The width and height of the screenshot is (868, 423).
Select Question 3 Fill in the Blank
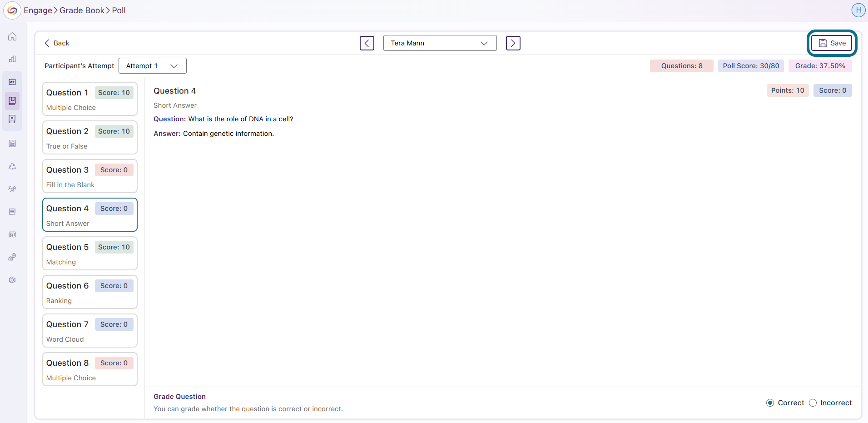pos(90,176)
